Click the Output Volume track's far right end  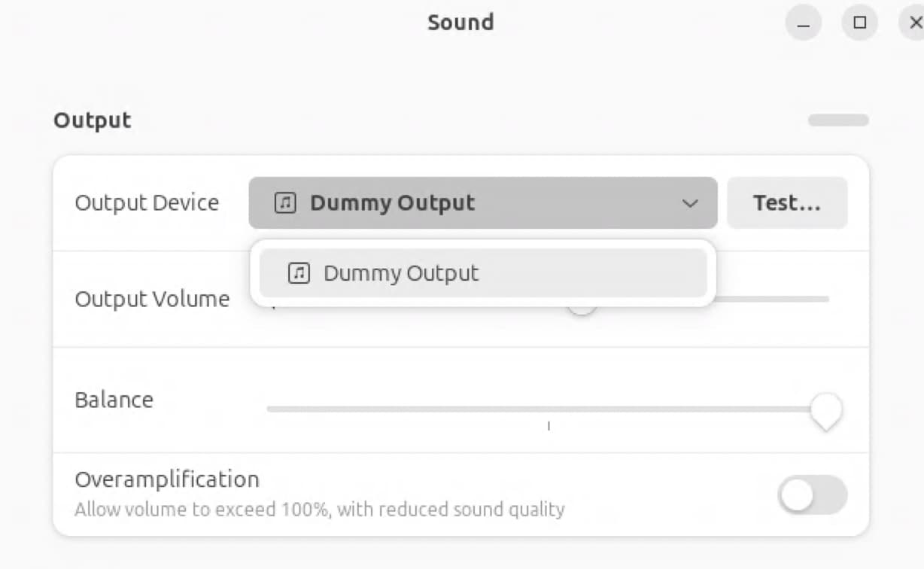826,300
